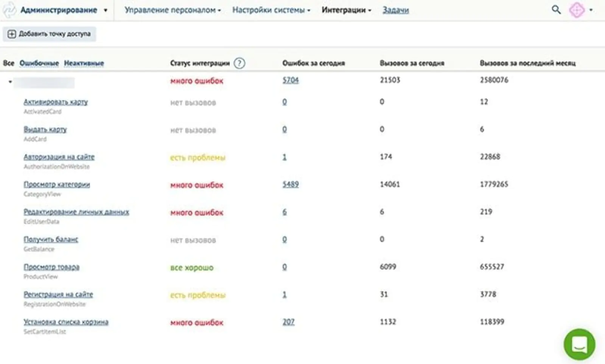The width and height of the screenshot is (605, 364).
Task: Switch to the Ошибочные filter tab
Action: (x=39, y=63)
